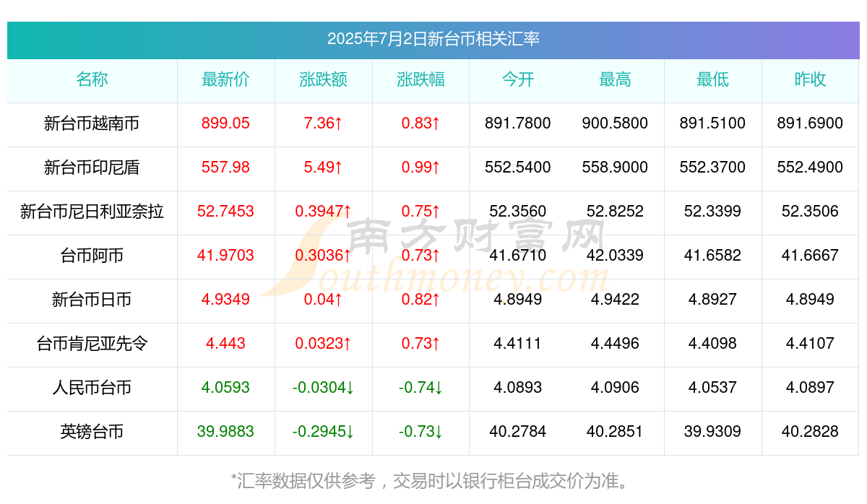Select the 新台币尼日利亚奈拉 row name
Viewport: 867px width, 504px height.
click(x=92, y=212)
